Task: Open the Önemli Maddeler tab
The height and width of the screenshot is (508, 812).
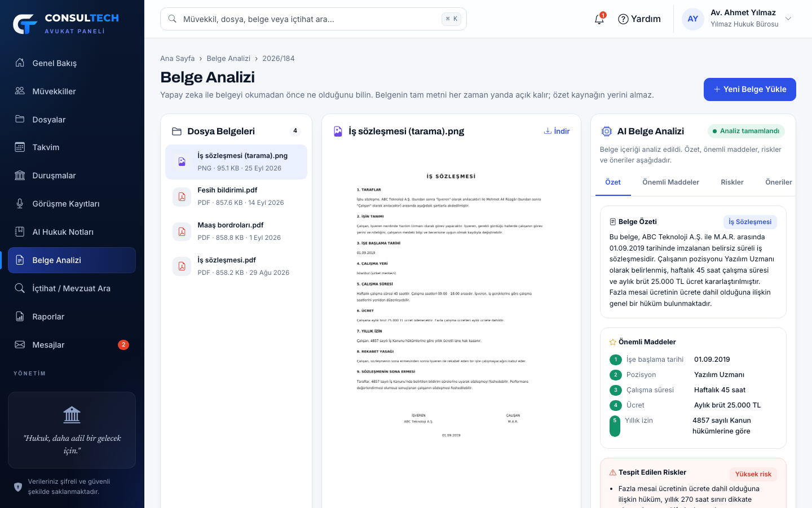Action: (670, 182)
